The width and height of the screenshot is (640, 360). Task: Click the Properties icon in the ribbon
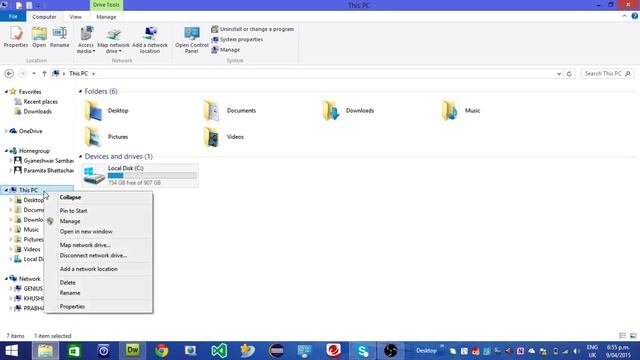(x=16, y=37)
